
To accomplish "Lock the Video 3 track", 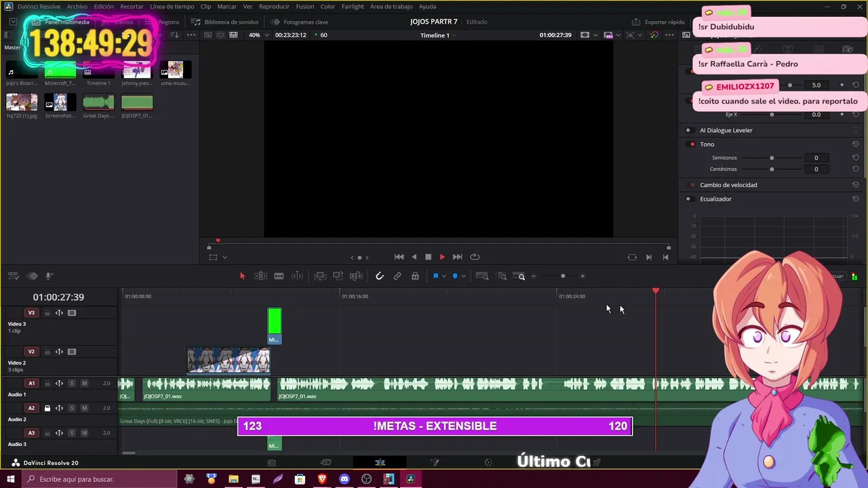I will point(47,313).
